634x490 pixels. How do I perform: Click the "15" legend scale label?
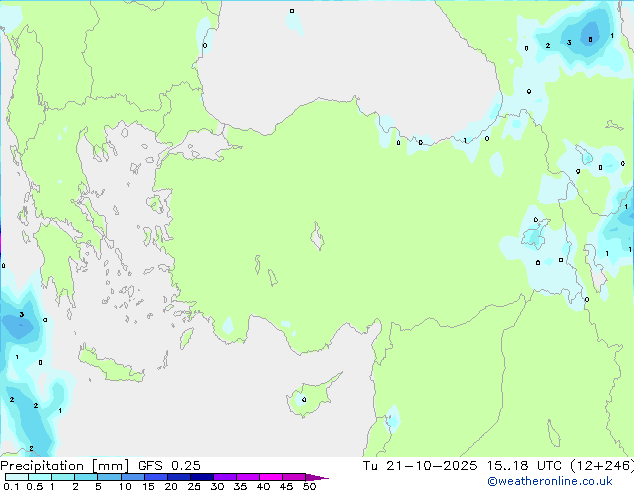(x=148, y=486)
